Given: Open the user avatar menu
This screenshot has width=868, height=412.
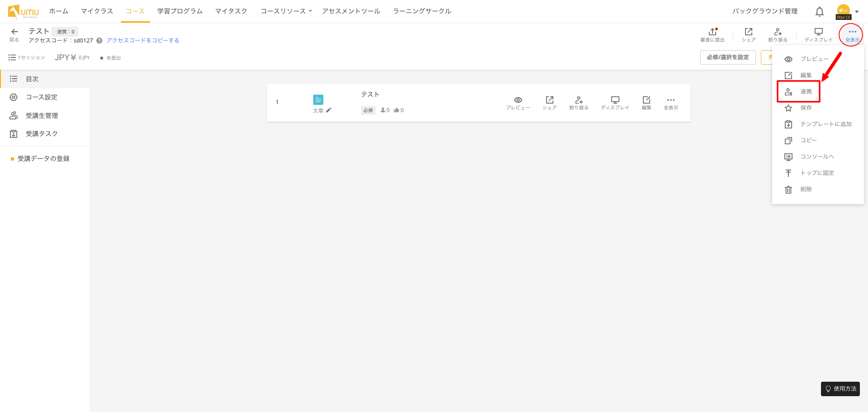Looking at the screenshot, I should tap(844, 11).
